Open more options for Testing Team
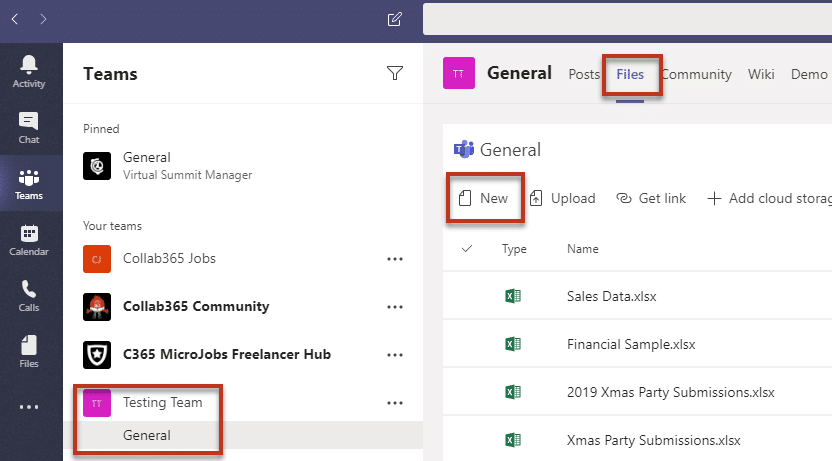The image size is (832, 461). 395,403
